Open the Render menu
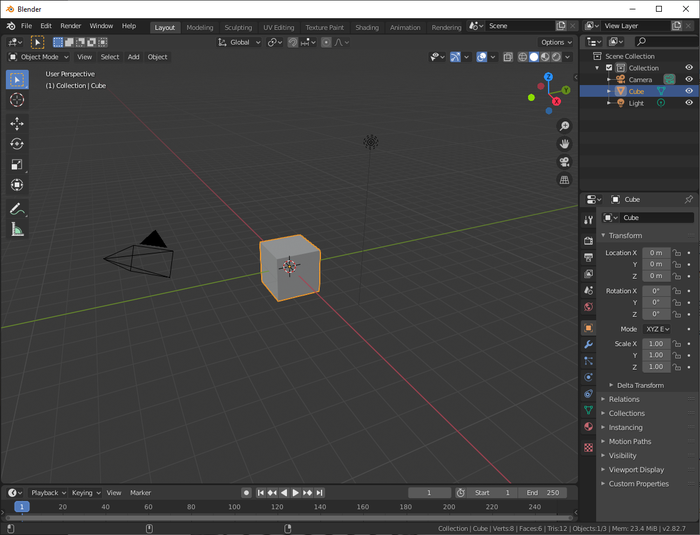Screen dimensions: 700x535 71,26
